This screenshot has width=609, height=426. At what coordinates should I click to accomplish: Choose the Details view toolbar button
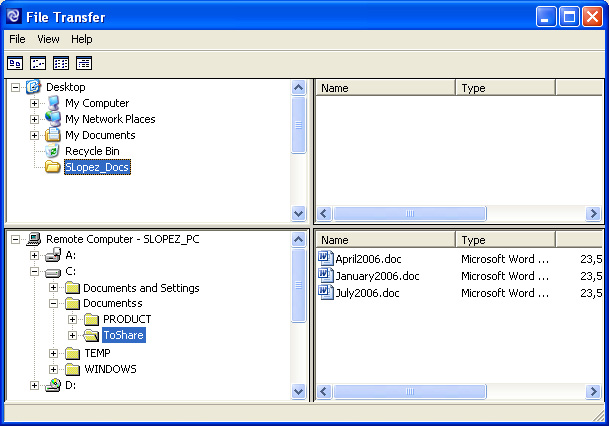click(x=84, y=63)
